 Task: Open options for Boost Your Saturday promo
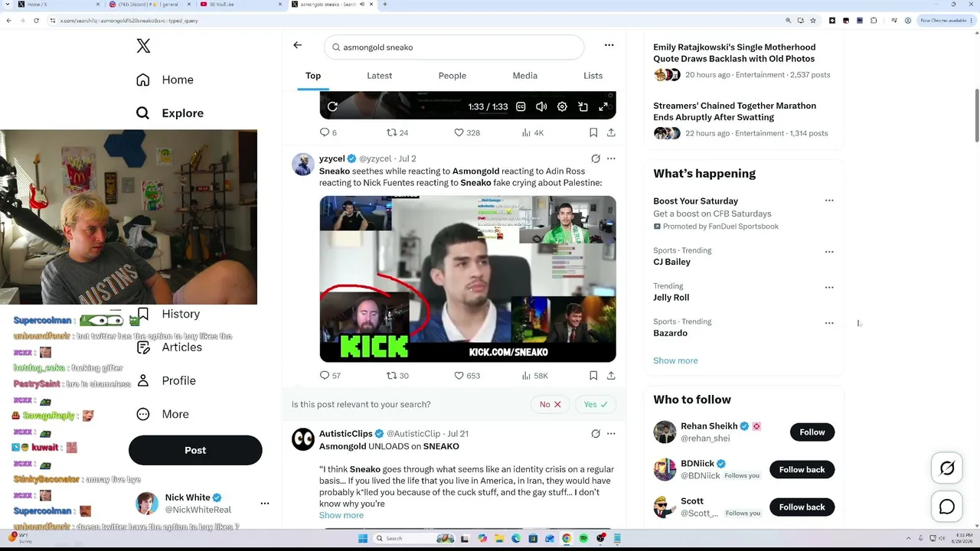[829, 201]
